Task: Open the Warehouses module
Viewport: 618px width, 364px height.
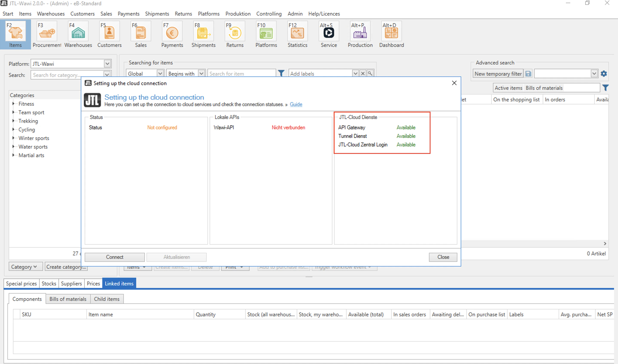Action: 78,34
